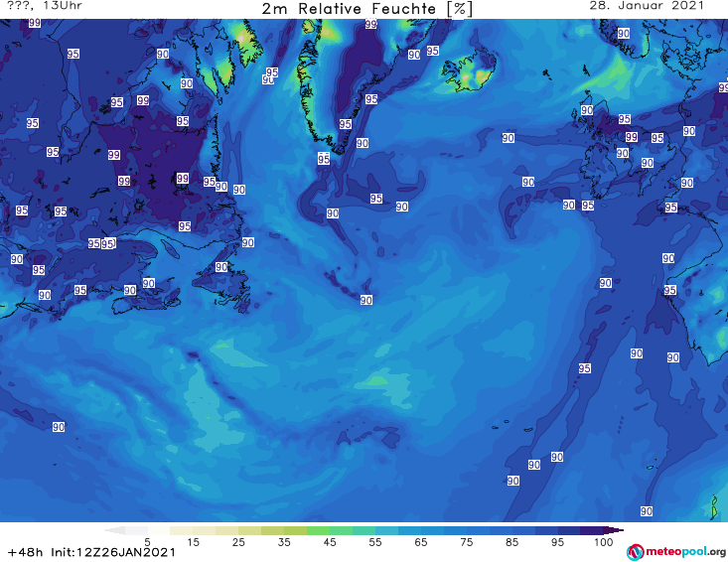Select the "+48h" forecast offset text

[26, 553]
